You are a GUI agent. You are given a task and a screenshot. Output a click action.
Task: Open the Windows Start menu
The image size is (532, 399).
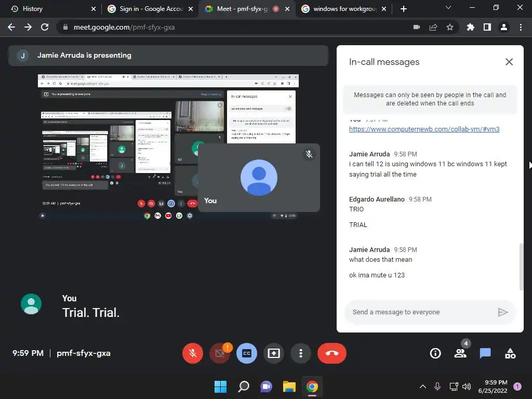220,387
